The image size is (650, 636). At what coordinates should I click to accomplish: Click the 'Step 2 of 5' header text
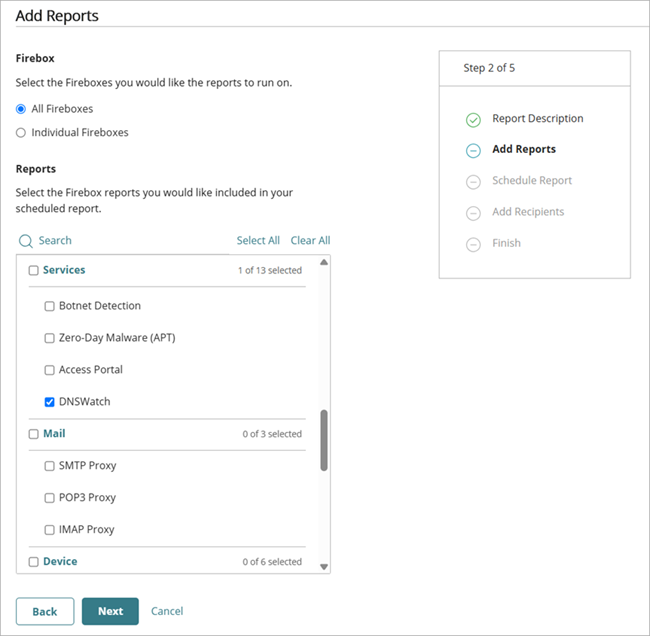point(489,68)
